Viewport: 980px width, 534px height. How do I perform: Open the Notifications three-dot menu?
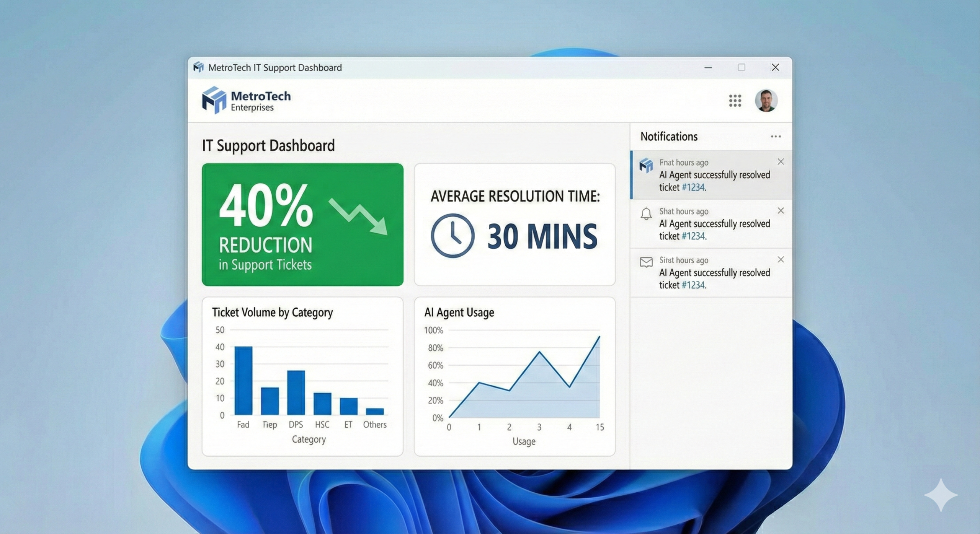click(x=776, y=137)
